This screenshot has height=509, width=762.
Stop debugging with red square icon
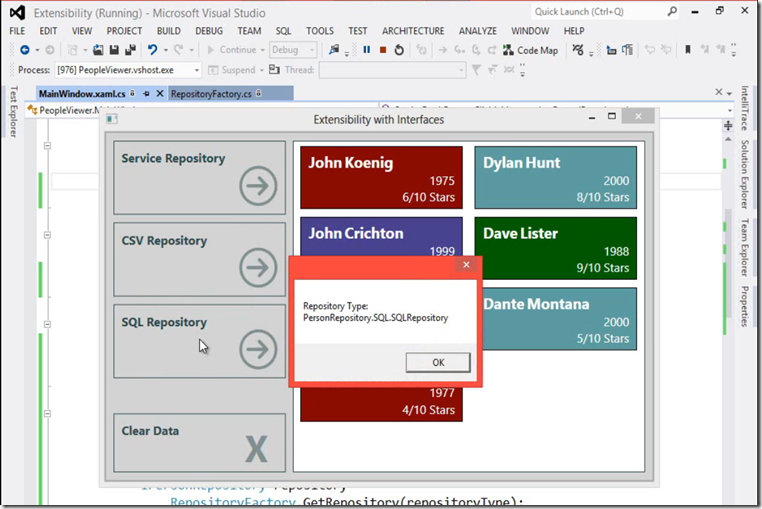[383, 50]
